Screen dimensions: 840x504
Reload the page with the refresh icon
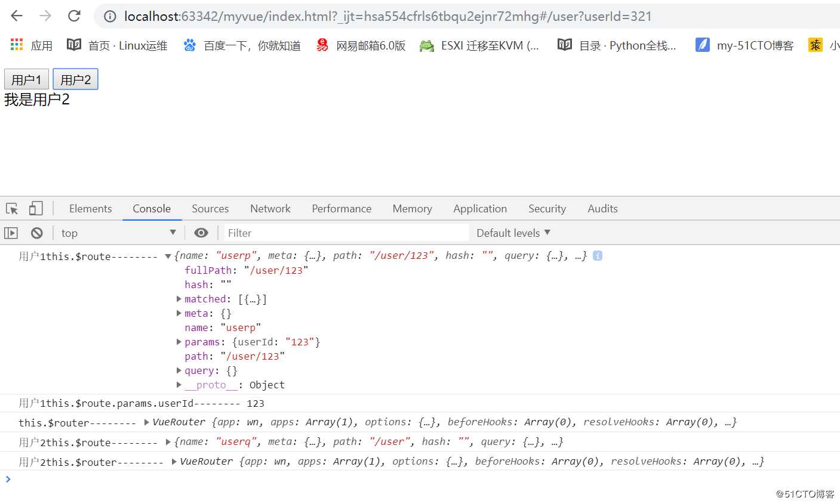pyautogui.click(x=74, y=16)
